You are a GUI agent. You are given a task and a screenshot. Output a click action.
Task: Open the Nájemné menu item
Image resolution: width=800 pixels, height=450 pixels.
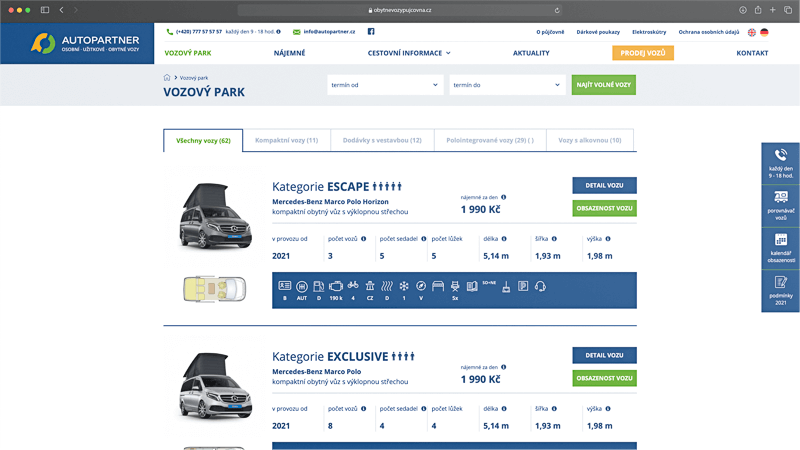point(289,52)
